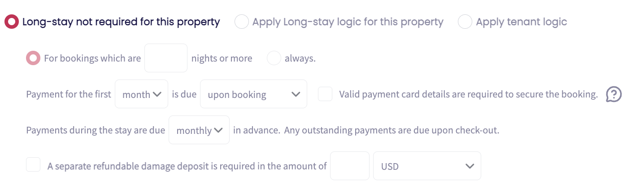
Task: Focus the damage deposit amount input field
Action: coord(349,166)
